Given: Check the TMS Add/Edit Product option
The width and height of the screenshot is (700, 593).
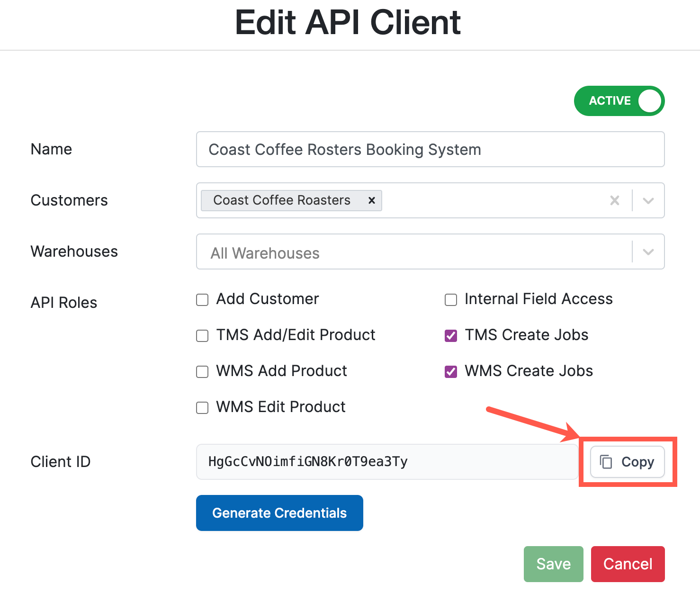Looking at the screenshot, I should (x=202, y=335).
